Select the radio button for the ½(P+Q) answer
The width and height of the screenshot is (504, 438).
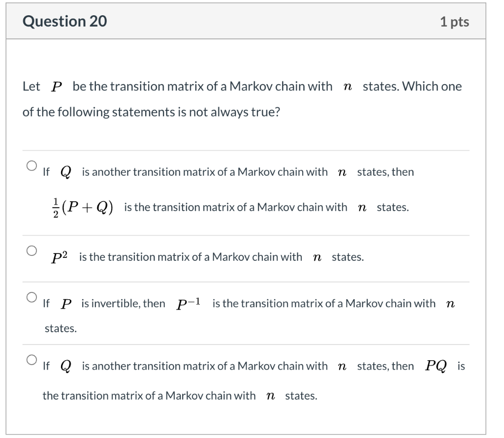click(x=31, y=166)
